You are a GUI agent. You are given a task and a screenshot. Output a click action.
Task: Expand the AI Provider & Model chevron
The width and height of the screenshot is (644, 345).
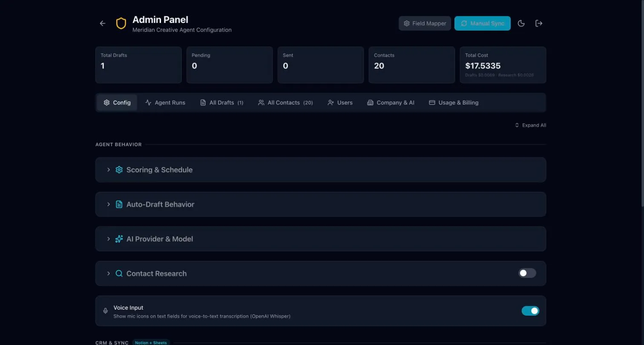109,239
